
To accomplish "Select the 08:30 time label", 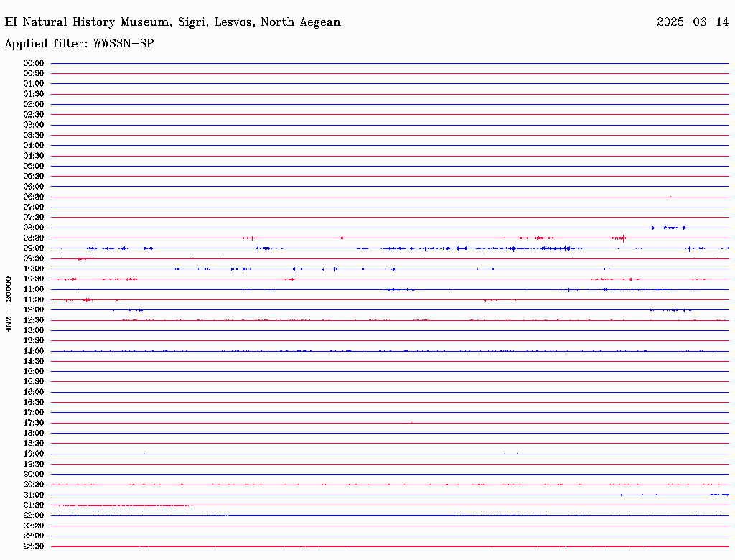I will 34,238.
